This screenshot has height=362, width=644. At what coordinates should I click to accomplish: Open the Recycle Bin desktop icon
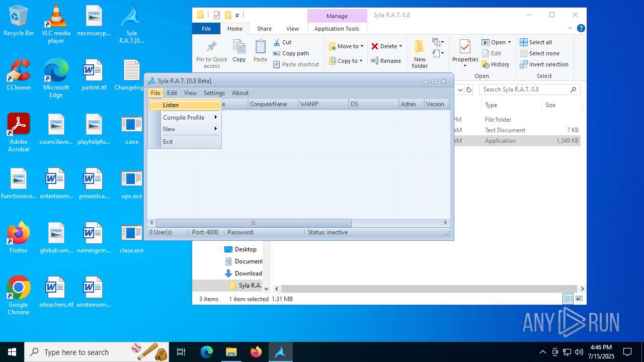tap(19, 21)
